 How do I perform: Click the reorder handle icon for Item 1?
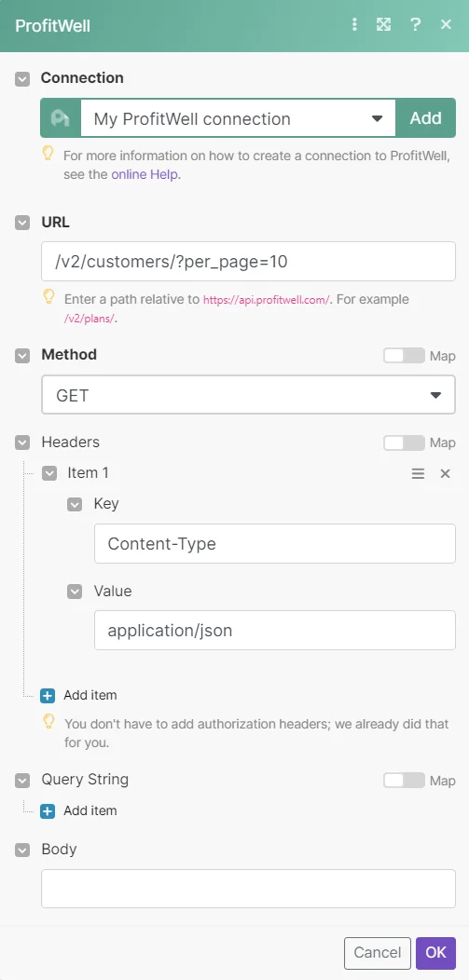[418, 474]
